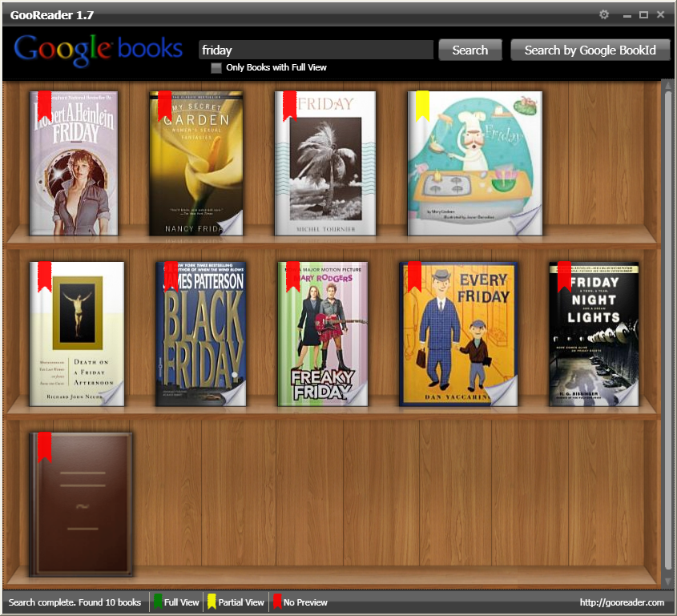The height and width of the screenshot is (616, 677).
Task: Click the Google books logo
Action: [x=96, y=48]
